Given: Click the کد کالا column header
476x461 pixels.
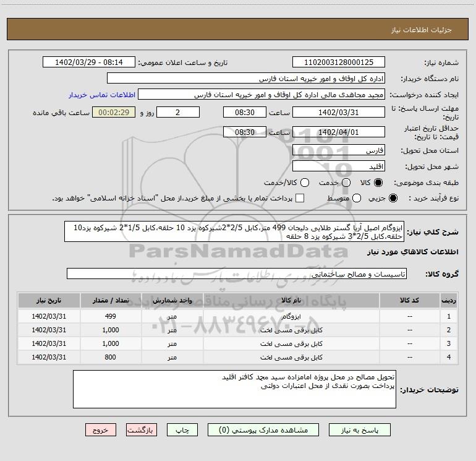Looking at the screenshot, I should [409, 300].
